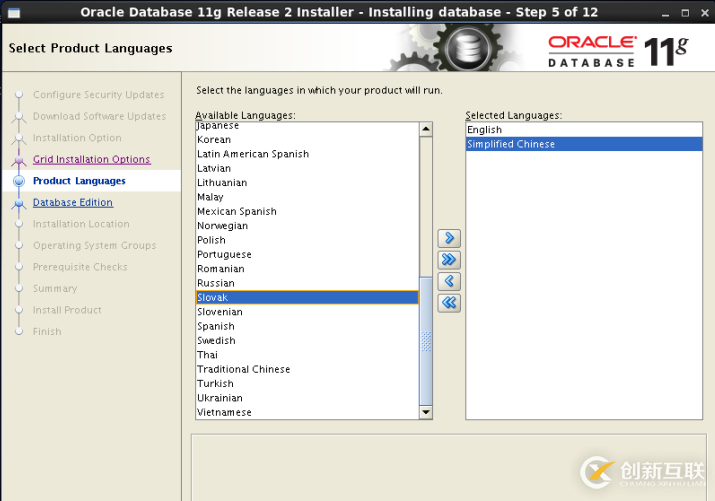Select Swedish in the Available Languages list

pos(307,341)
